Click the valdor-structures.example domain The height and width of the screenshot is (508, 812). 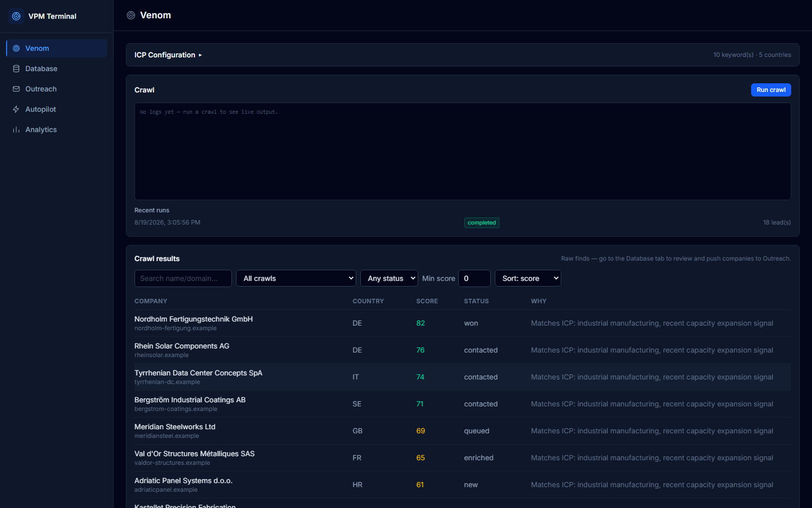172,463
